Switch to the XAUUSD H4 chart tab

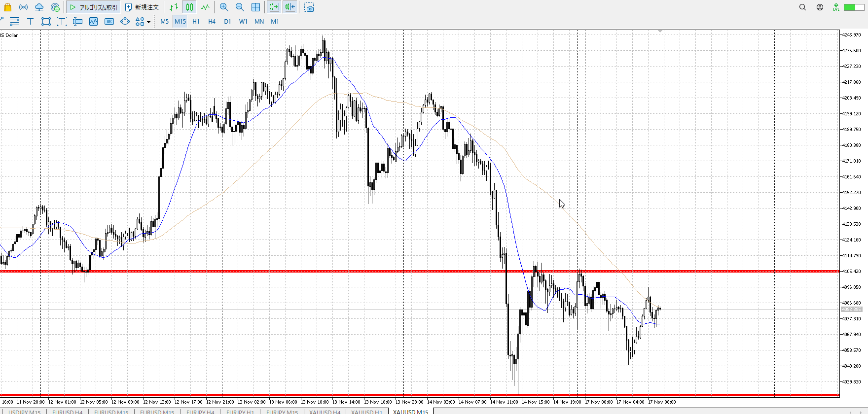[x=325, y=412]
